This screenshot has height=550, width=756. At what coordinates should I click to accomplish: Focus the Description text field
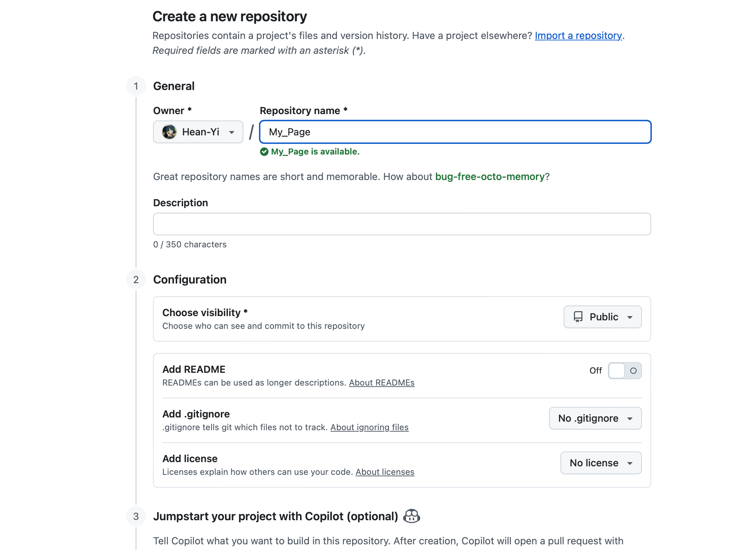402,224
